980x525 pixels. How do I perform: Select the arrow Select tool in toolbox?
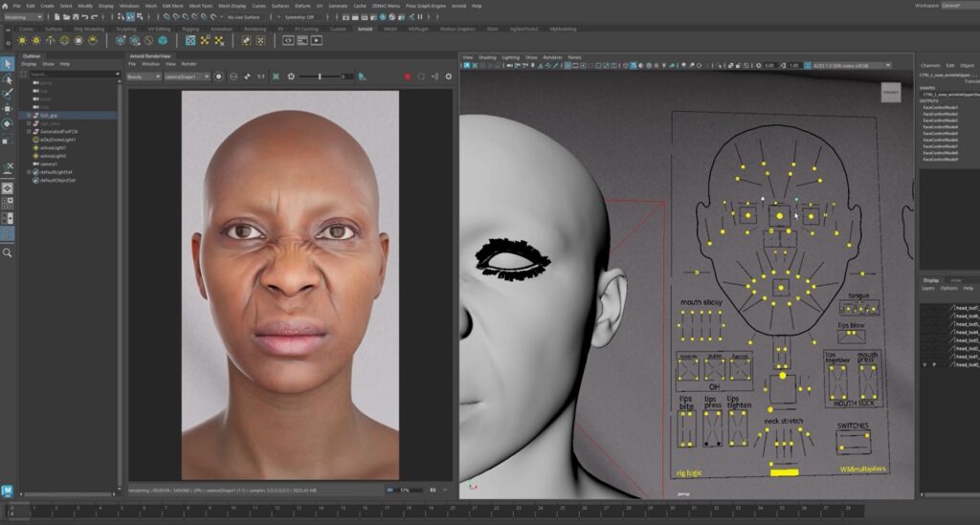click(x=7, y=64)
